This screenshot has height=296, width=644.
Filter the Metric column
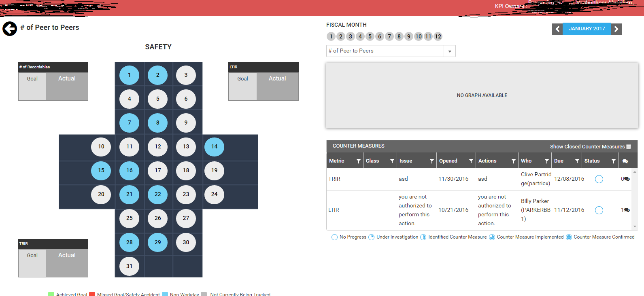(x=358, y=161)
